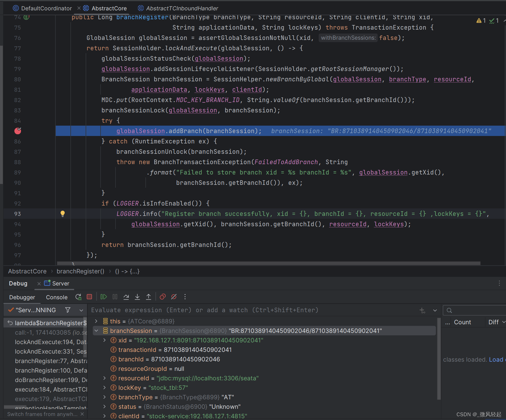Screen dimensions: 506x420
Task: Select the branchId variable row
Action: pyautogui.click(x=264, y=359)
